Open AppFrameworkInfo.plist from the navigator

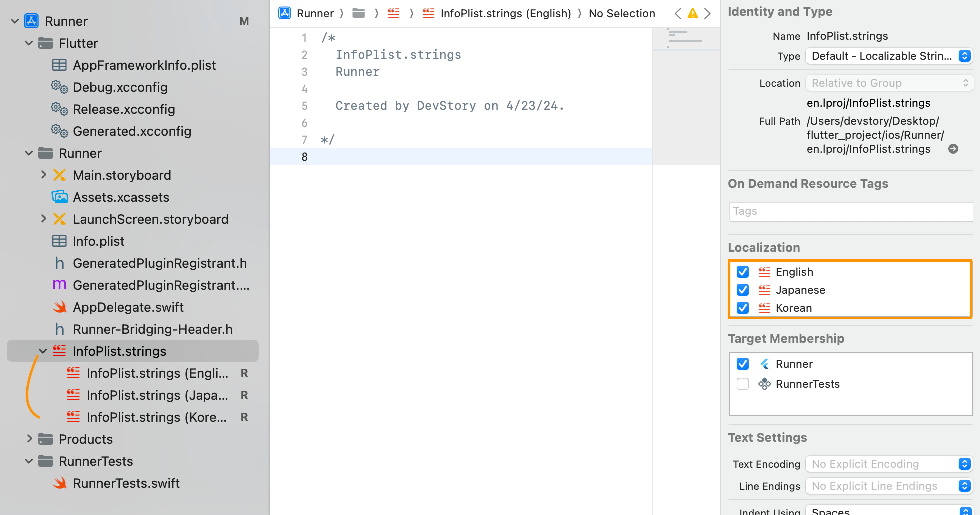(x=144, y=65)
